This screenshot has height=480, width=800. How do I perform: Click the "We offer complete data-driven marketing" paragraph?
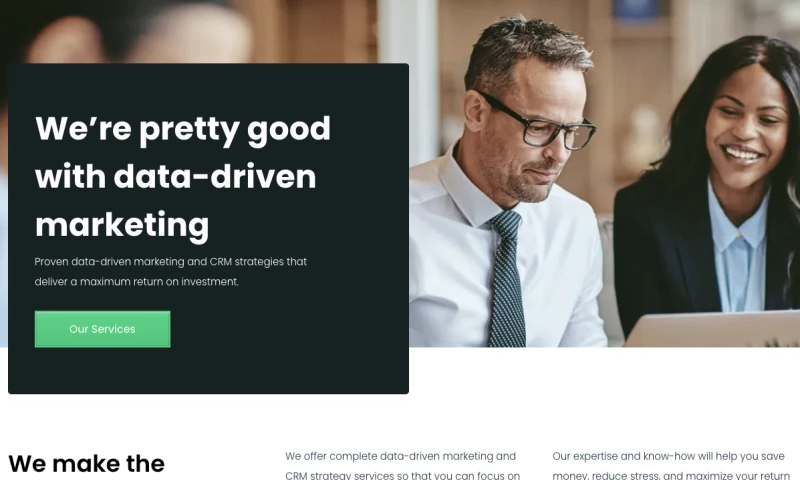(402, 465)
